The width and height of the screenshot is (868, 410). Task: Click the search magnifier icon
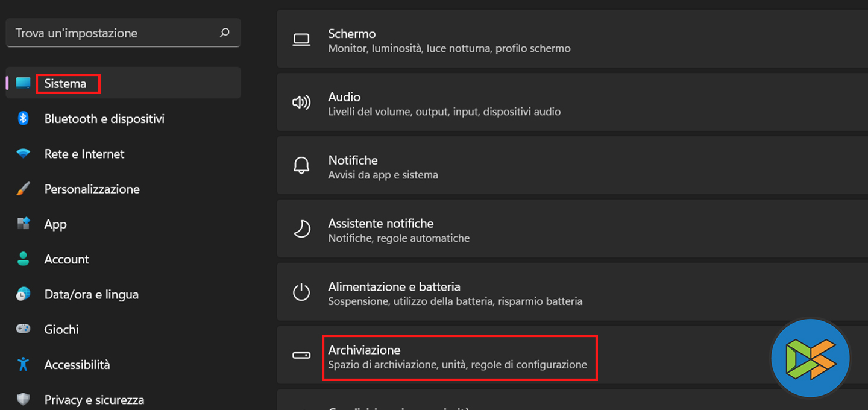(225, 33)
